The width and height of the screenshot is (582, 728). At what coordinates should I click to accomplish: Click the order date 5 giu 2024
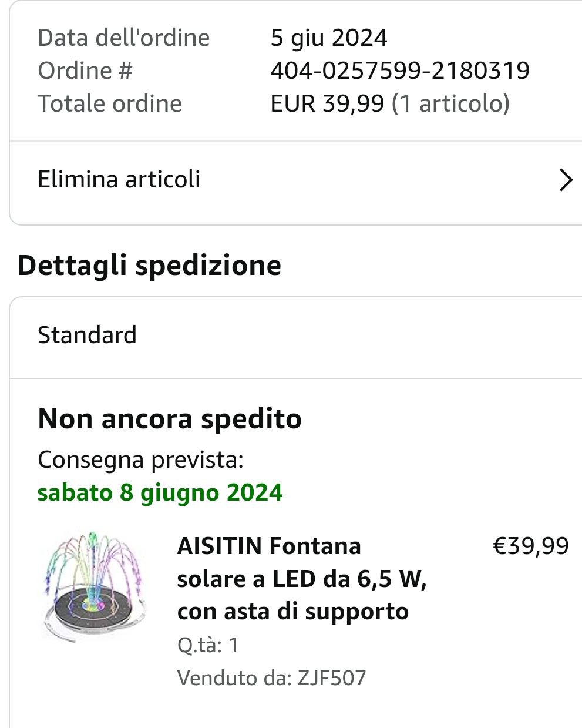(x=328, y=38)
